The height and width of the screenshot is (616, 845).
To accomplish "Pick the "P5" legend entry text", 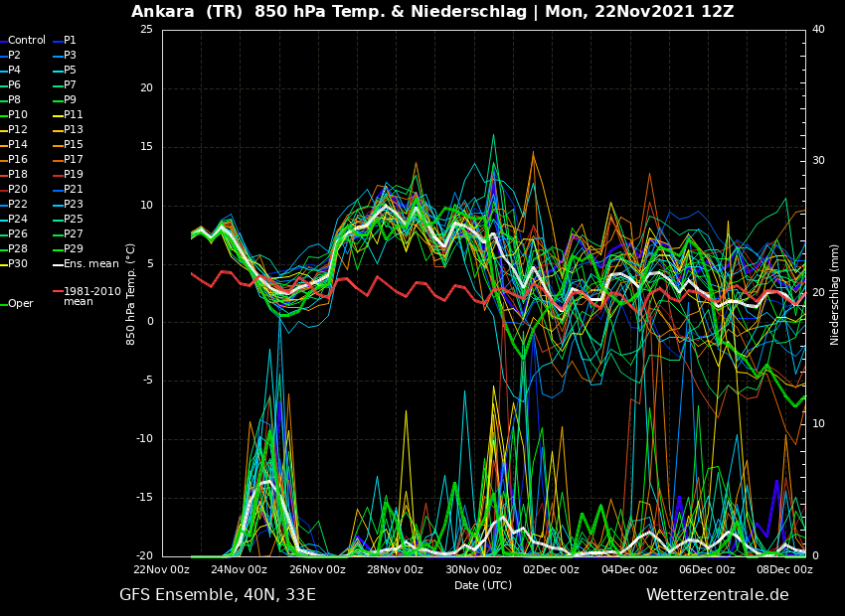I will click(70, 70).
